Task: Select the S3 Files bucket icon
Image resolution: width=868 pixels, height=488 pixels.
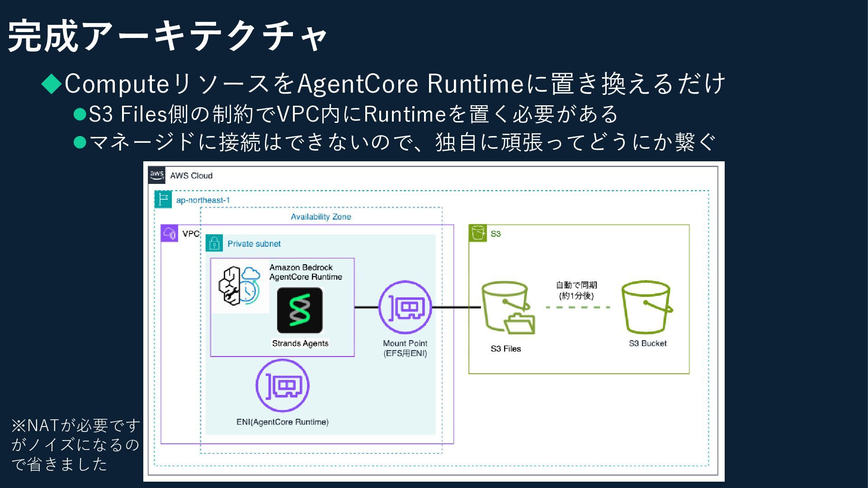Action: click(x=508, y=308)
